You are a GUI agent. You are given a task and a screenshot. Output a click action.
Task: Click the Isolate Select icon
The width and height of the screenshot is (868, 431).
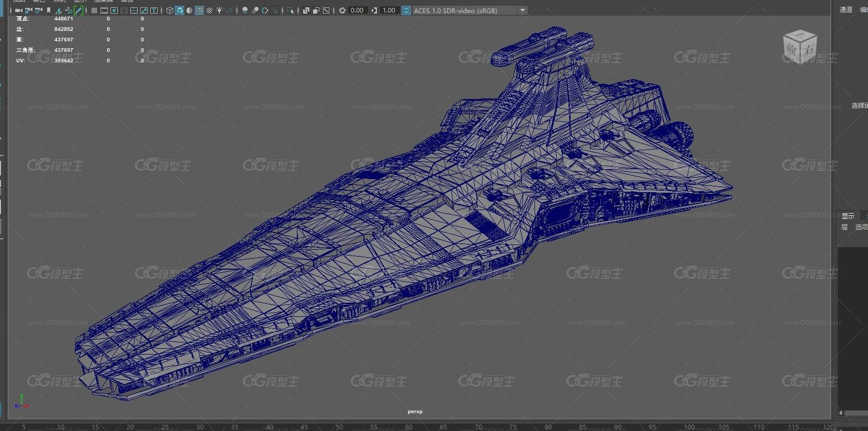click(291, 10)
